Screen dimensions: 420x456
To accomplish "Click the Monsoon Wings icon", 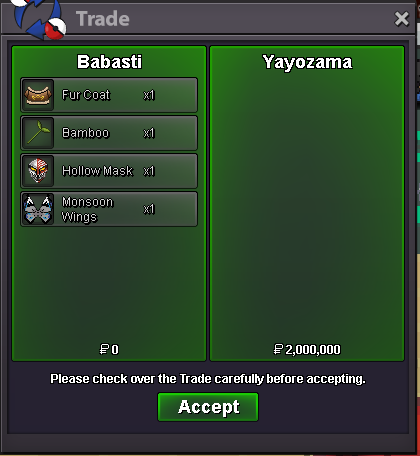I will tap(38, 209).
